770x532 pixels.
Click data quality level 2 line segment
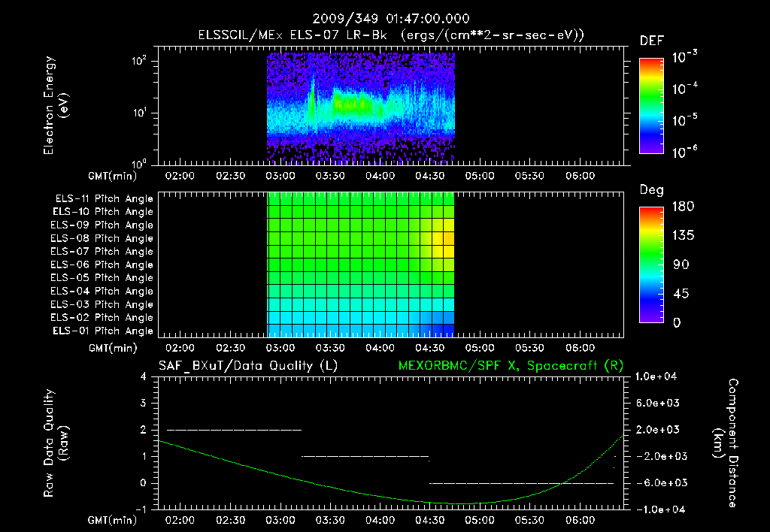[235, 430]
